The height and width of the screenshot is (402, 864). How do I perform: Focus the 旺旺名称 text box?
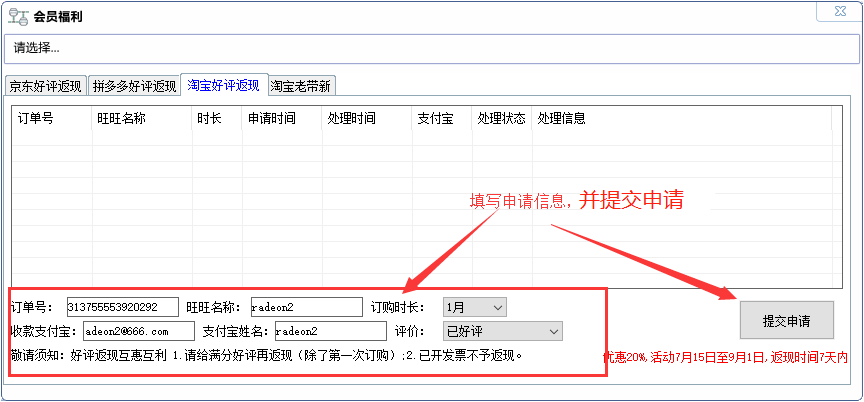305,307
